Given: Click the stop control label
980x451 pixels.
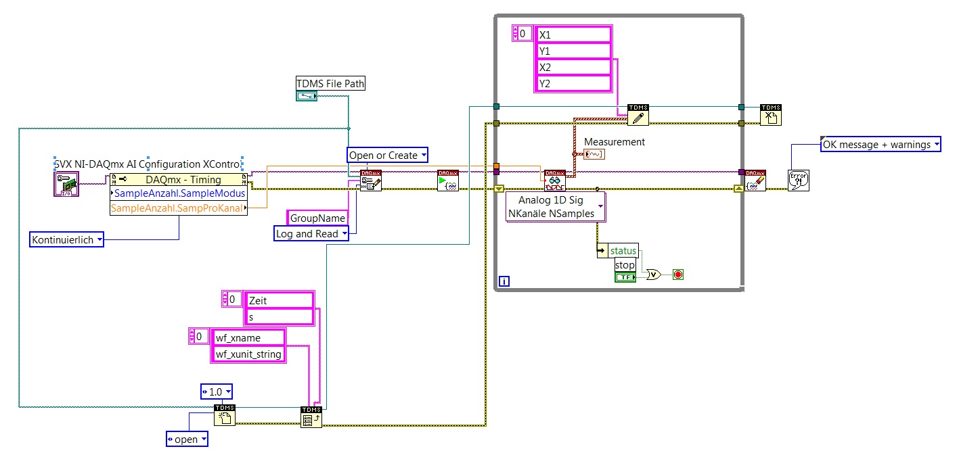Looking at the screenshot, I should (625, 264).
